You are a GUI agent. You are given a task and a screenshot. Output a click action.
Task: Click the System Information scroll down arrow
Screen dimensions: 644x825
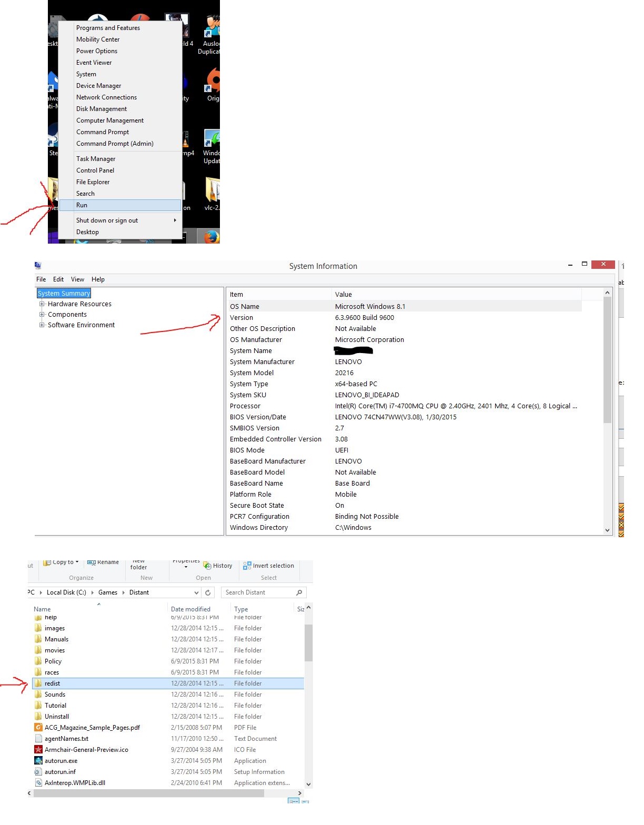[607, 530]
